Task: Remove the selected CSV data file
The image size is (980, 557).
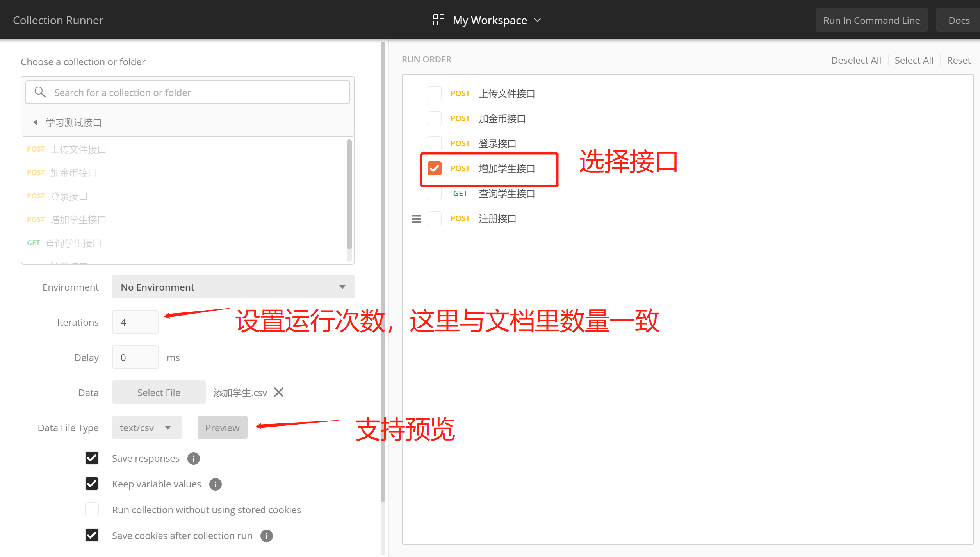Action: [279, 392]
